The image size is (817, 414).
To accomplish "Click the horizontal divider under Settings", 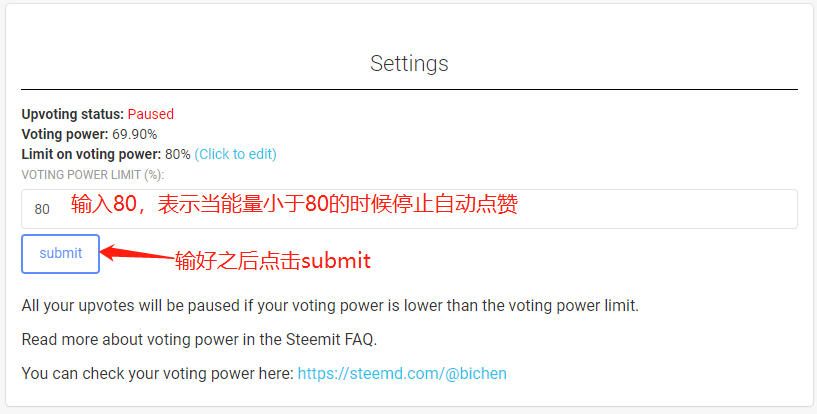I will 409,90.
